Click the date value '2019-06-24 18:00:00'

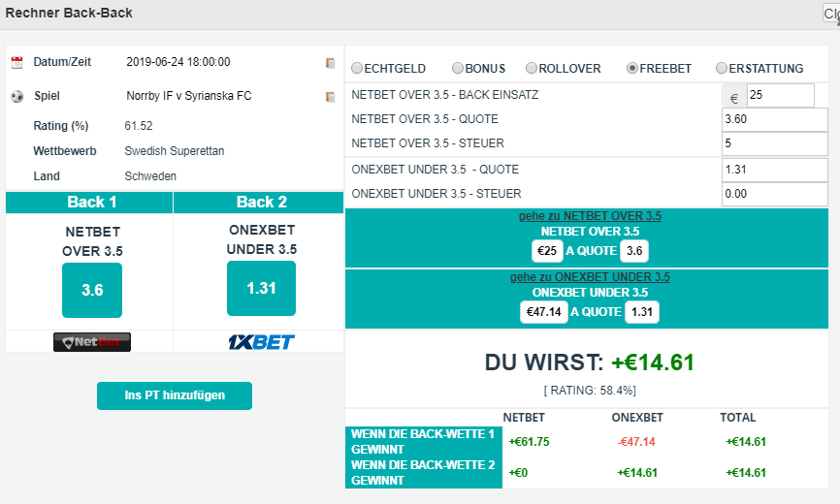click(178, 62)
